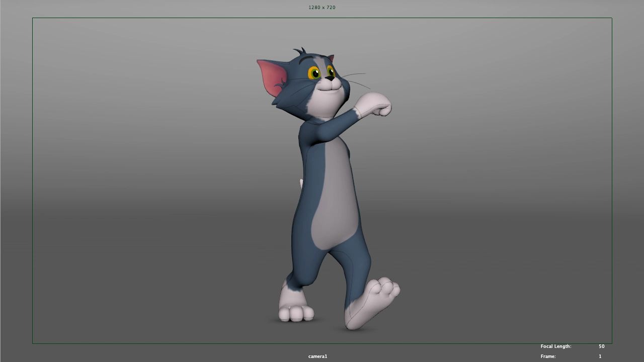Click the cat's light gray belly patch
This screenshot has height=362, width=644.
[x=332, y=201]
